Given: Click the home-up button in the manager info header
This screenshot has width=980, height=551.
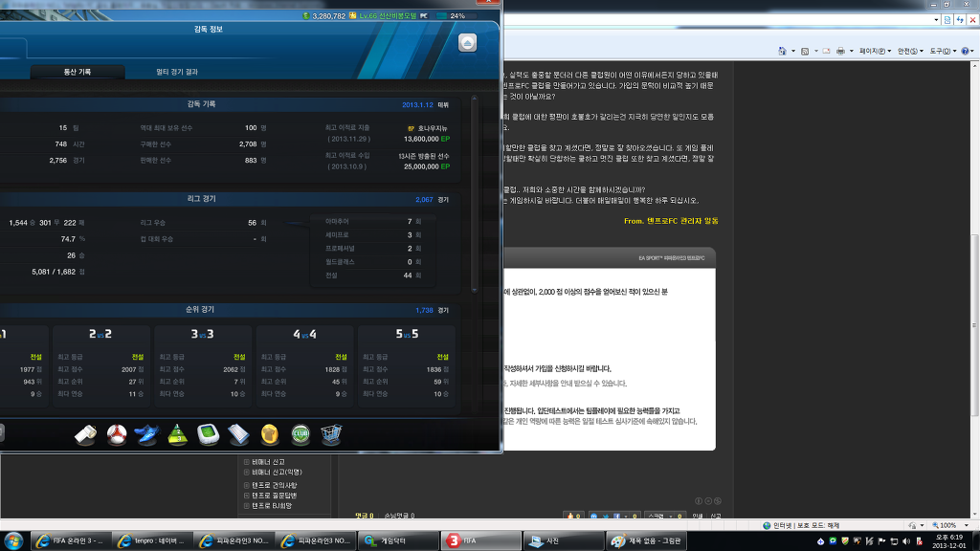Looking at the screenshot, I should tap(467, 42).
